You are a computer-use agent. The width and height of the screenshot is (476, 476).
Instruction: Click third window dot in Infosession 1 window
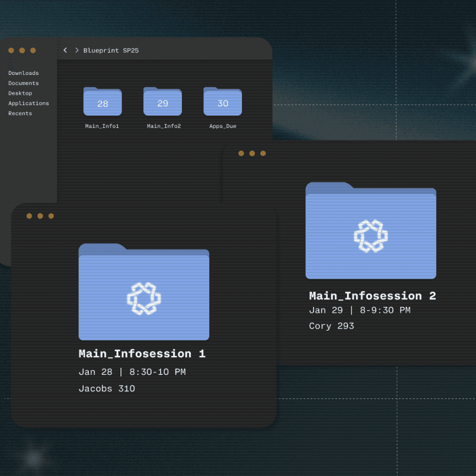click(x=51, y=216)
